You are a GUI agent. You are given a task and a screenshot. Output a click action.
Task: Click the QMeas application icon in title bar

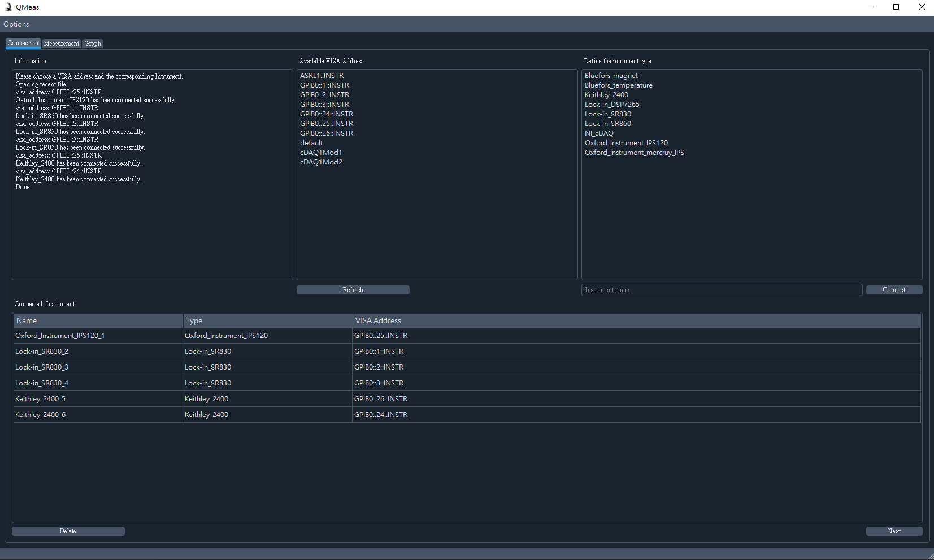pyautogui.click(x=8, y=7)
